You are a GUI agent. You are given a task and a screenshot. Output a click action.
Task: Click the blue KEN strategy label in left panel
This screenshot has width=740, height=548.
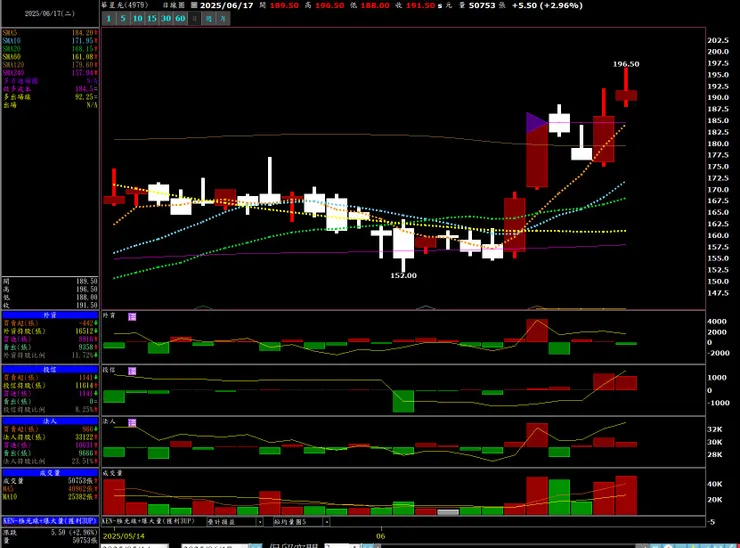(50, 521)
